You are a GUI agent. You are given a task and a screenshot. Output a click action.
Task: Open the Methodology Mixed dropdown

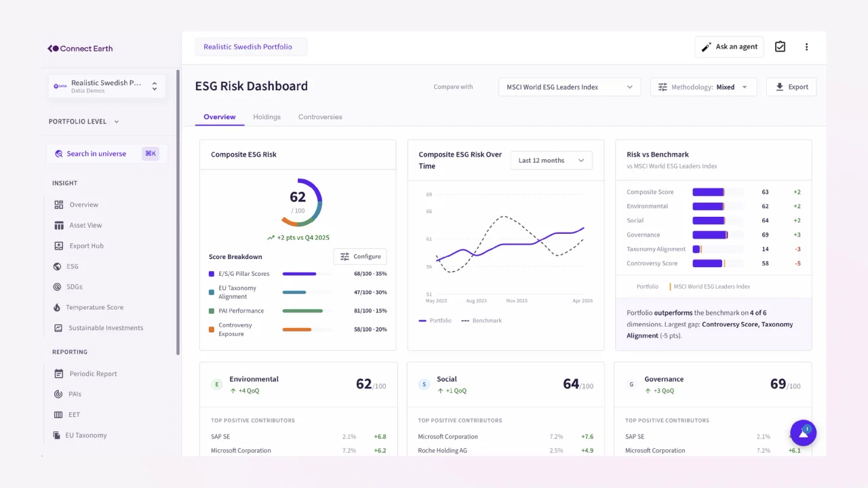(x=704, y=87)
